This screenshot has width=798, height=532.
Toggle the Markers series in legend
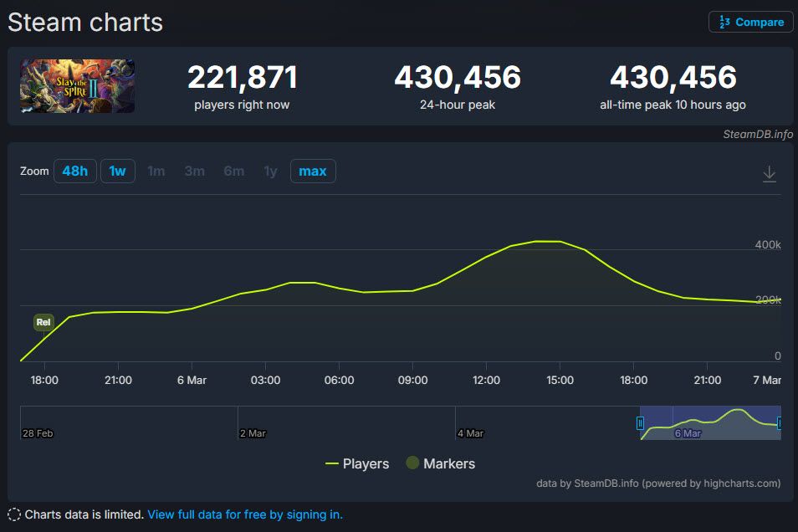[440, 463]
